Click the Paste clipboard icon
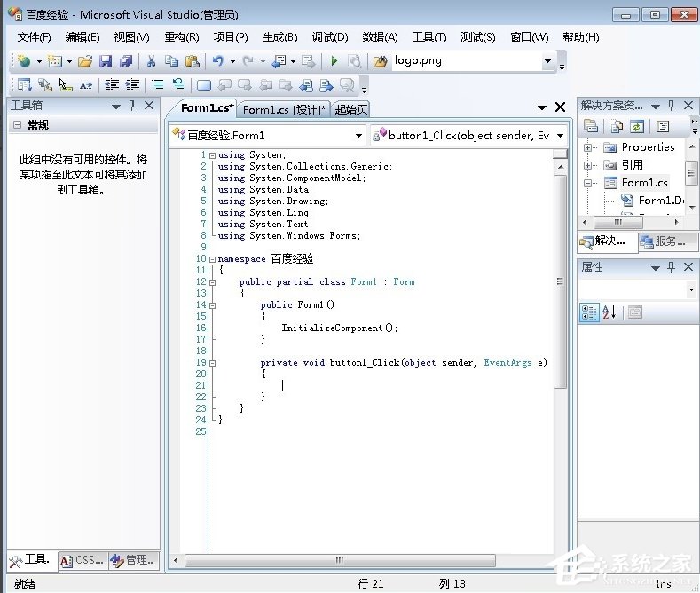Viewport: 700px width, 593px height. point(192,61)
